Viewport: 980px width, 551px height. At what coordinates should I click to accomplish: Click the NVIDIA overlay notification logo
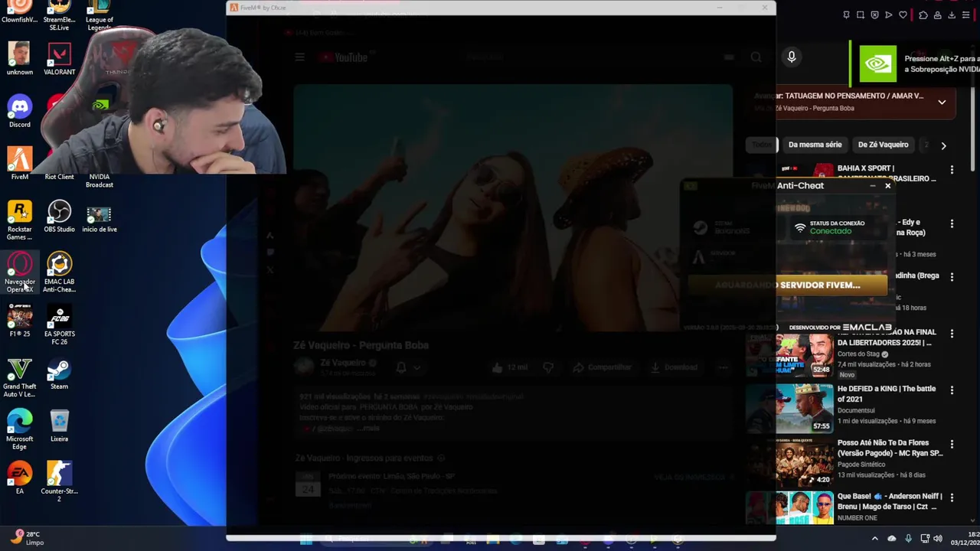tap(877, 64)
